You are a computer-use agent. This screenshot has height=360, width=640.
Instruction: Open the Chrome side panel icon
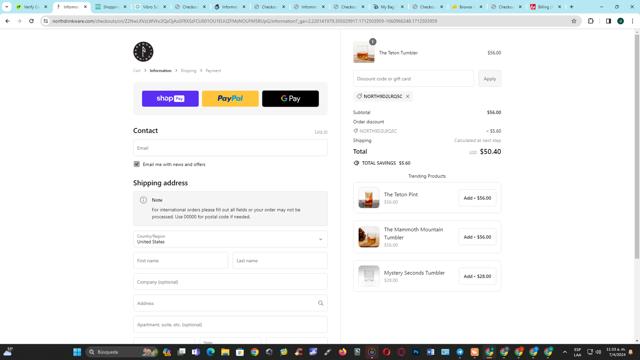click(x=608, y=21)
